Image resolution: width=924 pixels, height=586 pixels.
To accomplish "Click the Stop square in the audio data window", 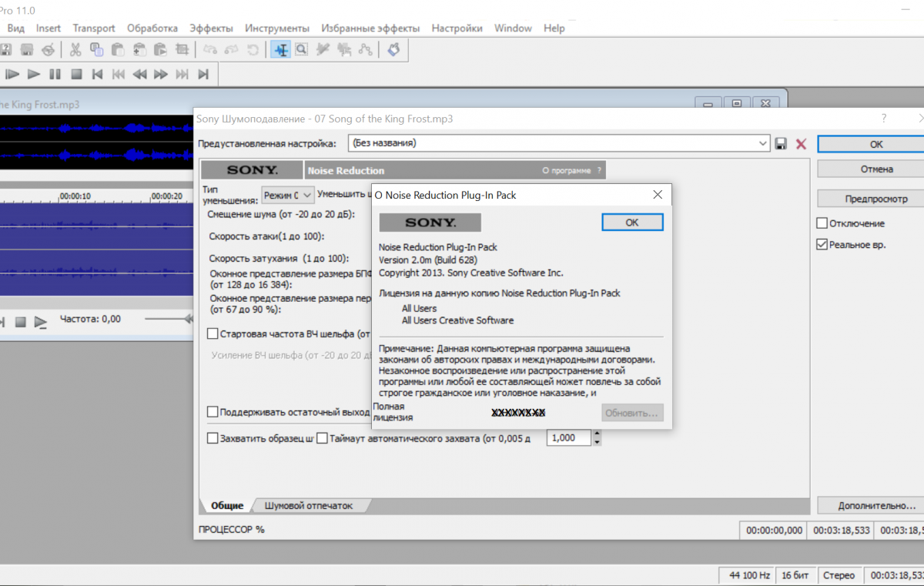I will coord(21,321).
